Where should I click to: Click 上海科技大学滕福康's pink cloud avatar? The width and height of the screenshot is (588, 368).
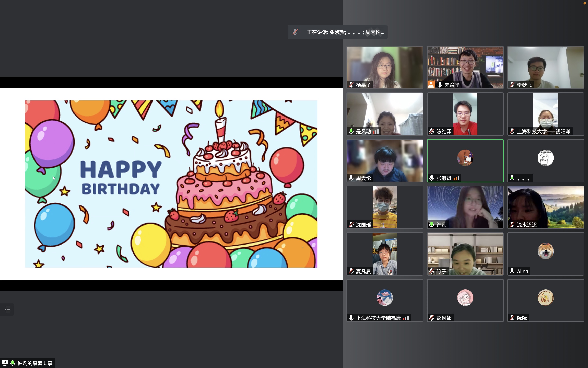[x=385, y=297]
